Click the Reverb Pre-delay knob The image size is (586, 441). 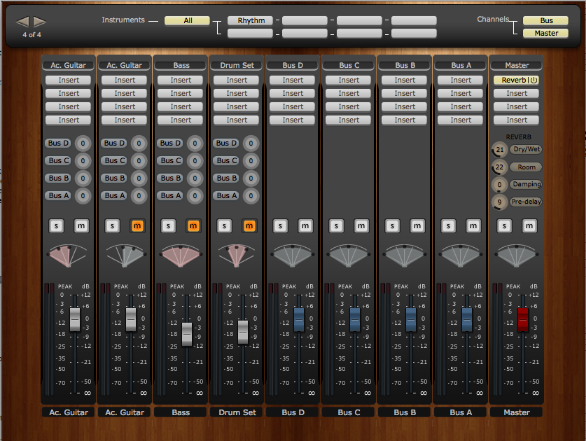(499, 202)
